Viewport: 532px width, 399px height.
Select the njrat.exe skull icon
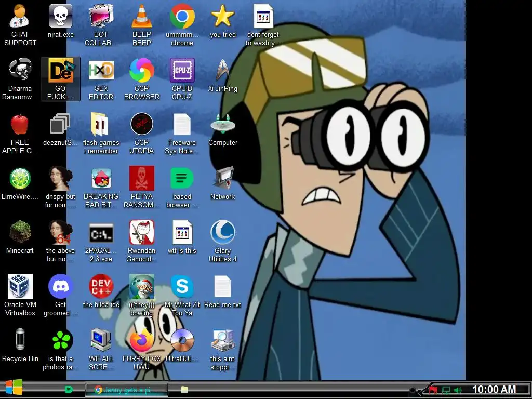click(60, 21)
